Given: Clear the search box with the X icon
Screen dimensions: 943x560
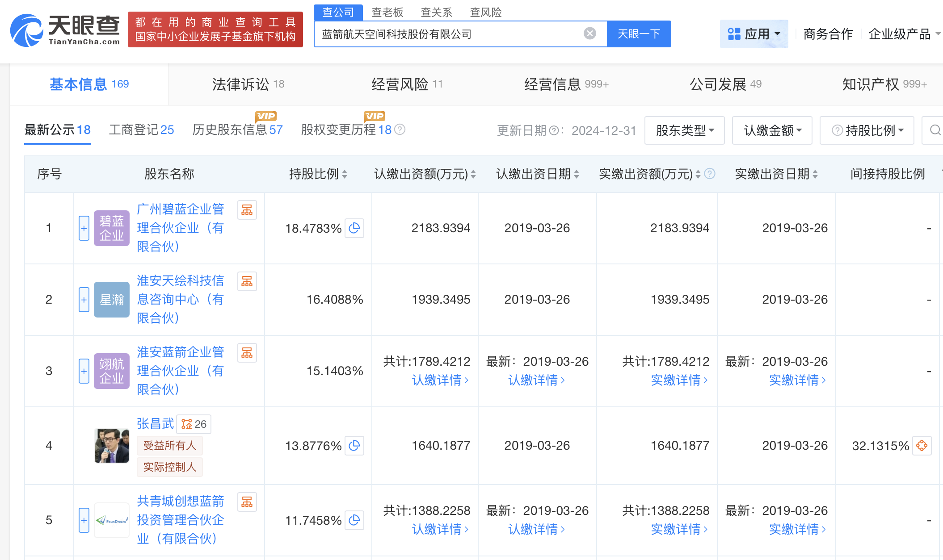Looking at the screenshot, I should click(590, 33).
